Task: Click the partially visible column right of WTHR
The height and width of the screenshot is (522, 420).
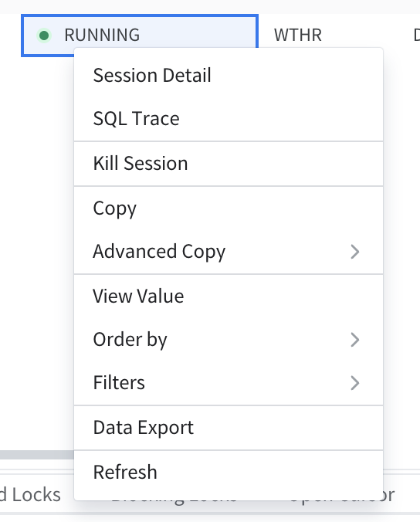Action: pyautogui.click(x=416, y=36)
